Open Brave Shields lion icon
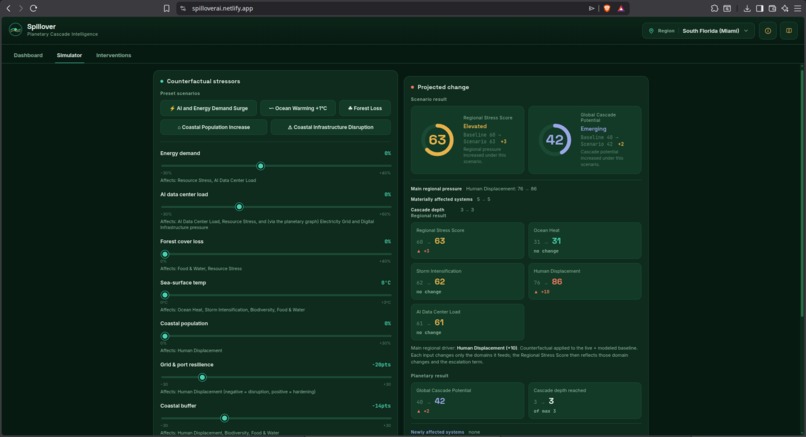 (x=607, y=8)
